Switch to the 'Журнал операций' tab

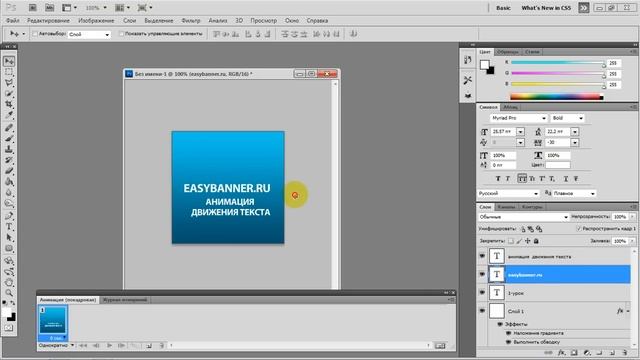pyautogui.click(x=124, y=300)
